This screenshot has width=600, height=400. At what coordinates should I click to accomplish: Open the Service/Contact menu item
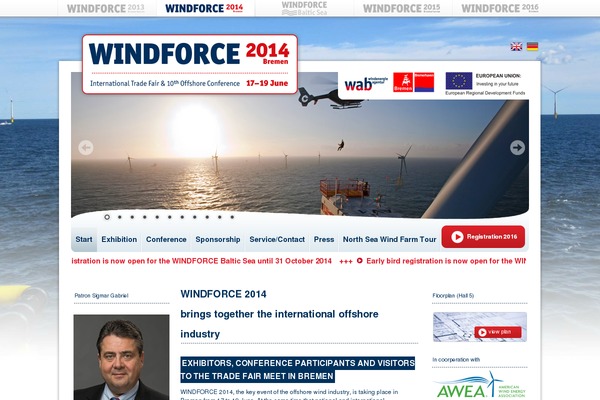(277, 239)
